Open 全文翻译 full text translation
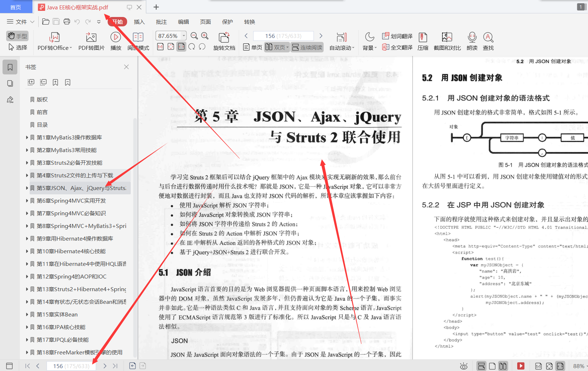 [x=397, y=47]
